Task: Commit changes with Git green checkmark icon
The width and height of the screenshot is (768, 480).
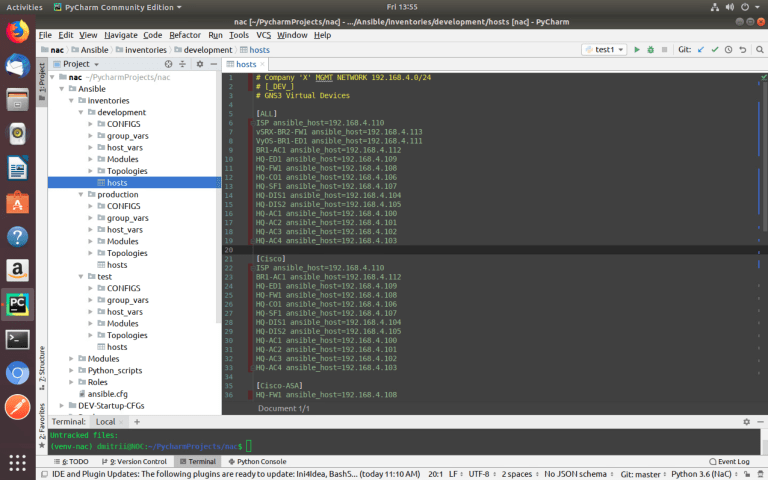Action: (715, 49)
